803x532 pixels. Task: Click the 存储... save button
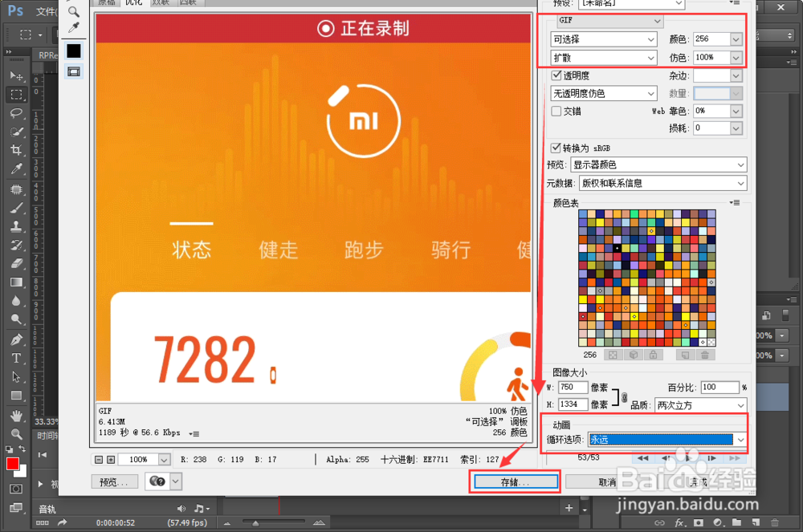click(x=516, y=482)
